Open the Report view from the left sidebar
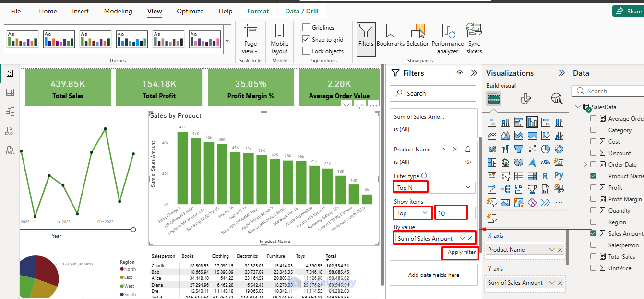Screen dimensions: 644x299 [x=10, y=73]
